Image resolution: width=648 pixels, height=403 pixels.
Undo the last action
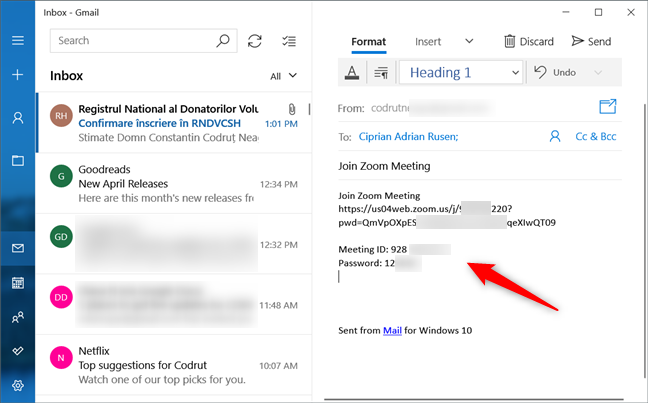555,72
